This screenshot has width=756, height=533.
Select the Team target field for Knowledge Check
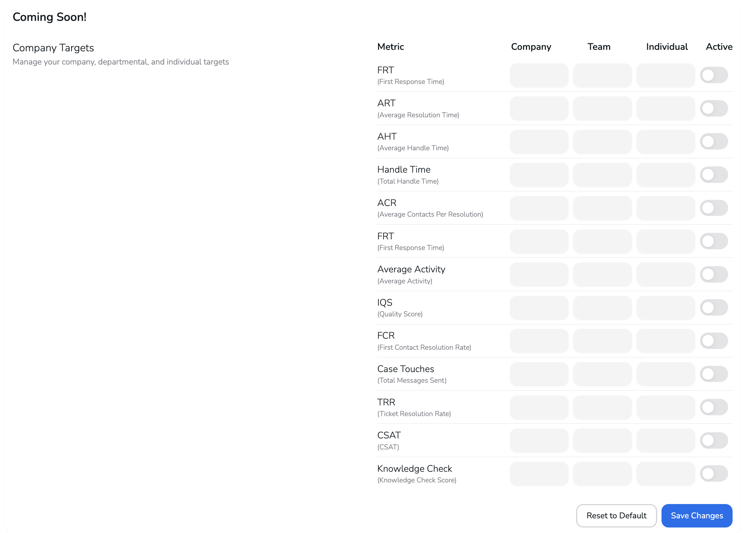pos(602,473)
